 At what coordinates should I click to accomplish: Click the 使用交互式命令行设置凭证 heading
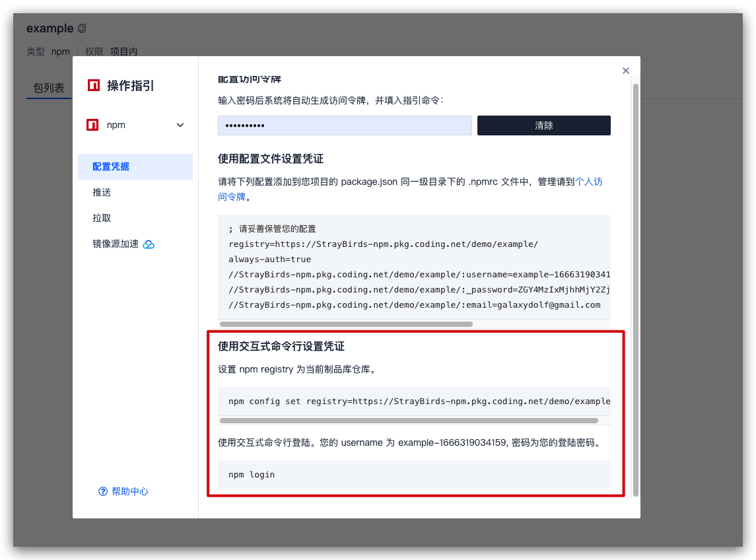281,346
